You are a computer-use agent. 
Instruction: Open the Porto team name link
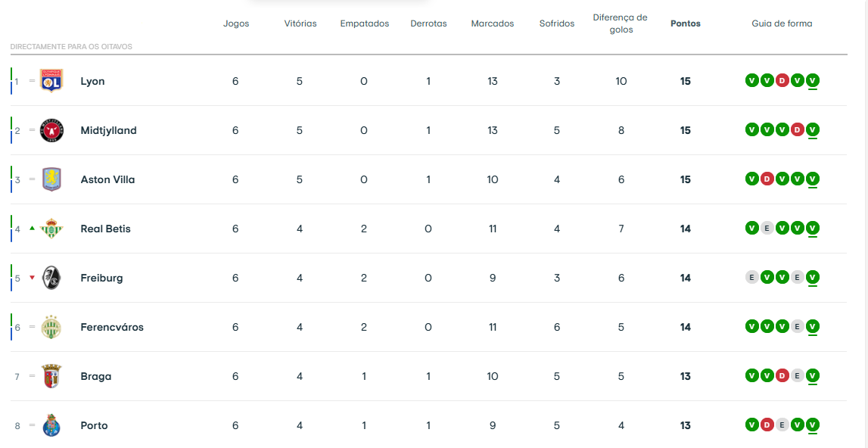94,425
